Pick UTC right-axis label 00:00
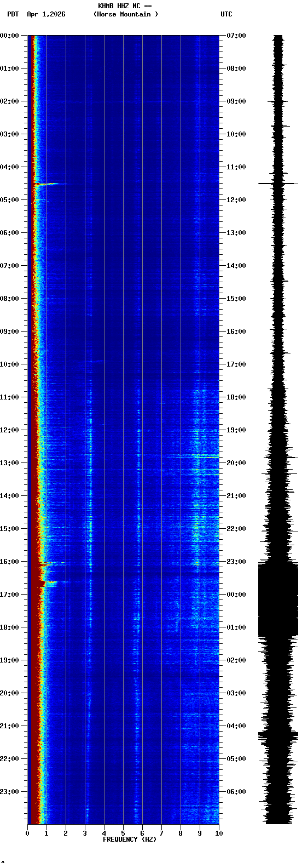This screenshot has height=868, width=302. pos(236,595)
